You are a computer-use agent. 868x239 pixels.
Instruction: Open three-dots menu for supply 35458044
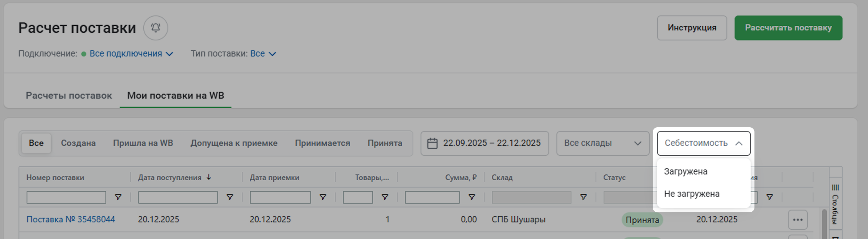(x=798, y=220)
